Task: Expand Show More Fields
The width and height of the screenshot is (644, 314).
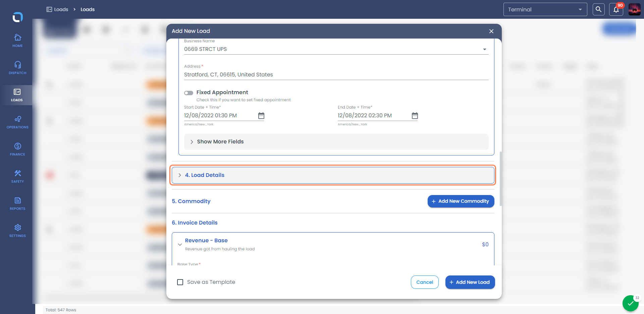Action: (336, 142)
